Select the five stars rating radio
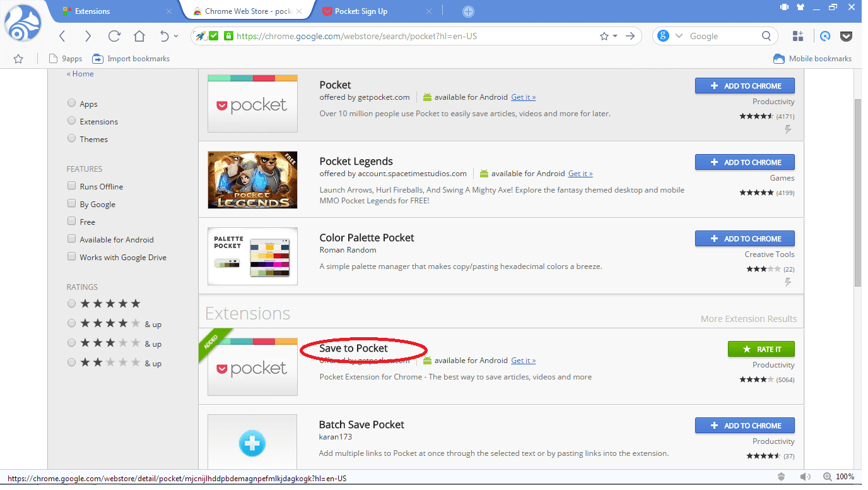The image size is (868, 490). click(71, 304)
